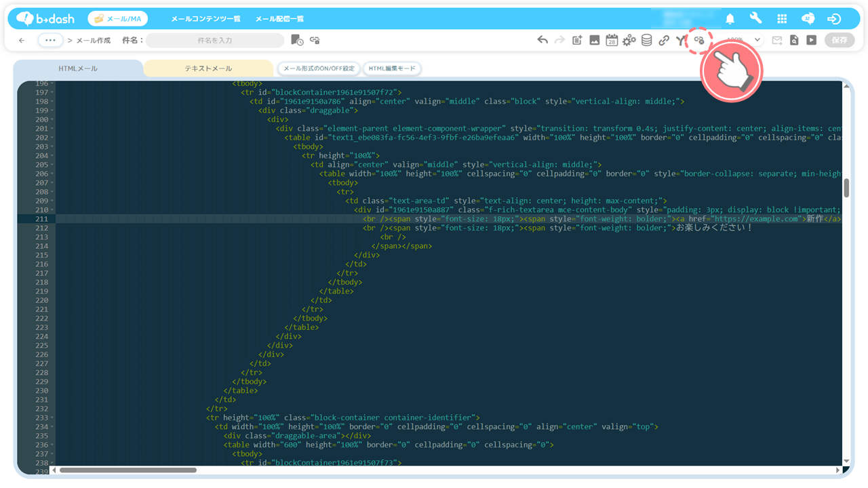868x488 pixels.
Task: Click the flag-with-clock icon beside subject
Action: pyautogui.click(x=297, y=40)
